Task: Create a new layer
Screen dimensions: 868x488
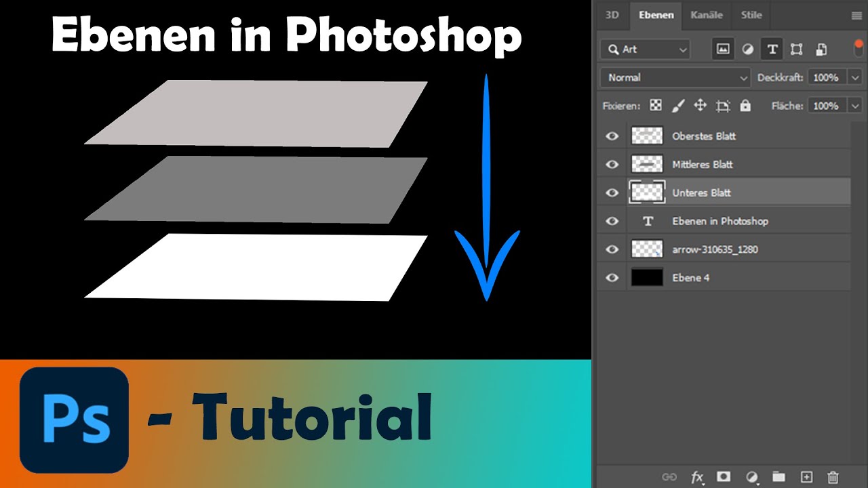Action: point(806,477)
